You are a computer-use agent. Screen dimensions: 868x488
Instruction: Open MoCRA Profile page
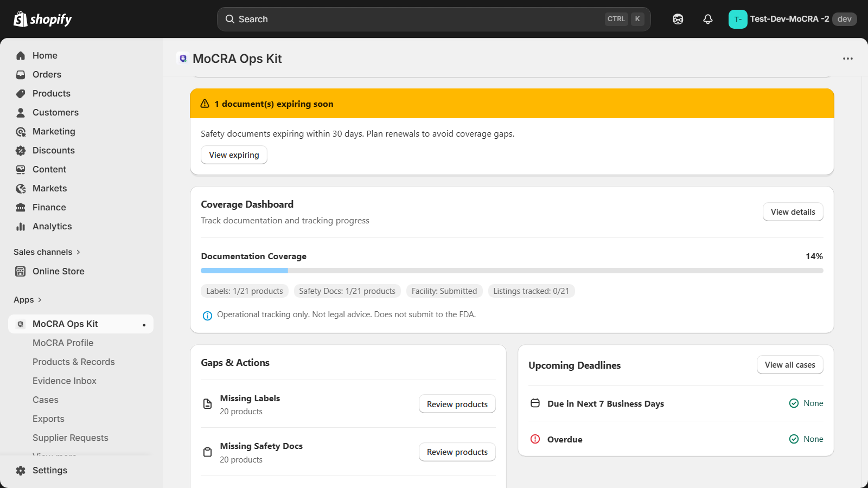[63, 343]
